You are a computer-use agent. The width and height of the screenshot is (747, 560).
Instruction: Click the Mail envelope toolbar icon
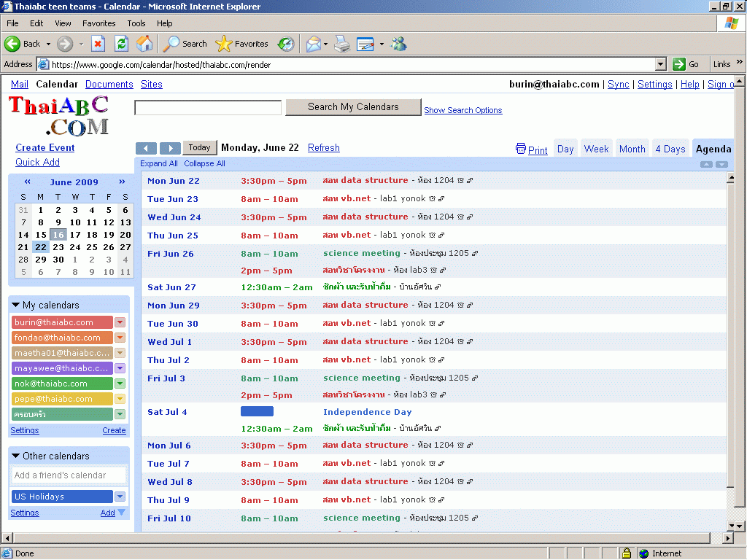tap(313, 44)
